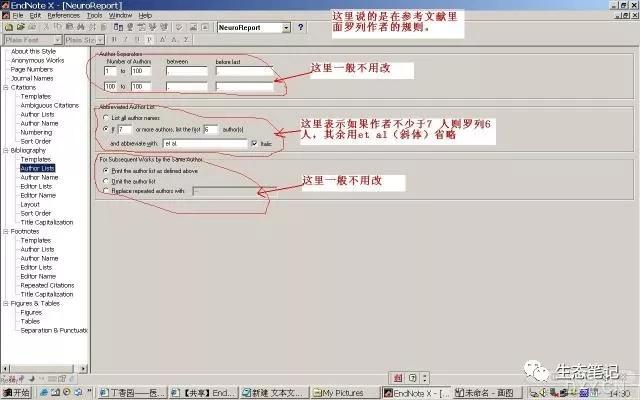This screenshot has width=640, height=400.
Task: Open the References menu
Action: [64, 16]
